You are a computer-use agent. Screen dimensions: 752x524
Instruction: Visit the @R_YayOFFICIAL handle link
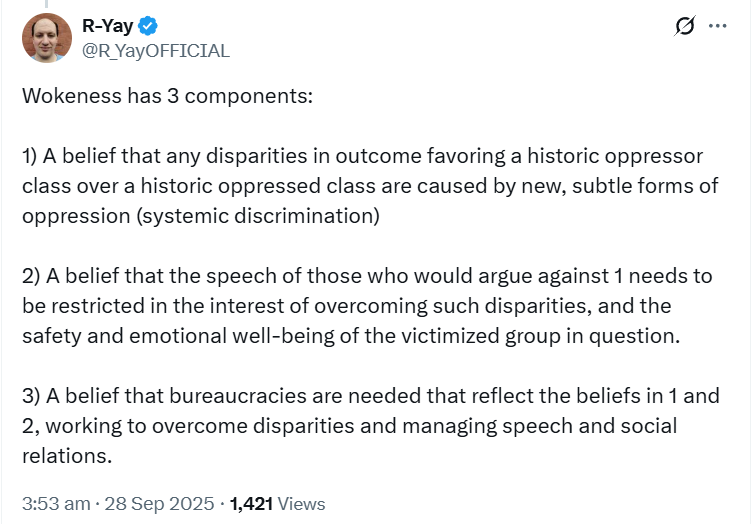155,50
